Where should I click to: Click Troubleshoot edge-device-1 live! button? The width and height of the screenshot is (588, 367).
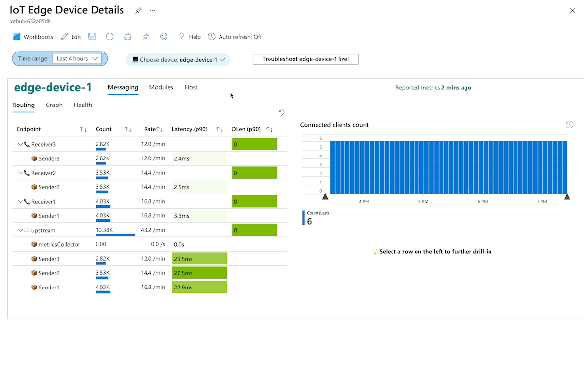tap(305, 59)
